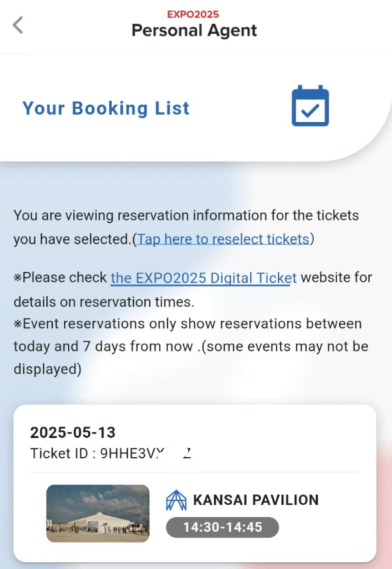Click the 'some events may not be displayed' text

coord(283,347)
